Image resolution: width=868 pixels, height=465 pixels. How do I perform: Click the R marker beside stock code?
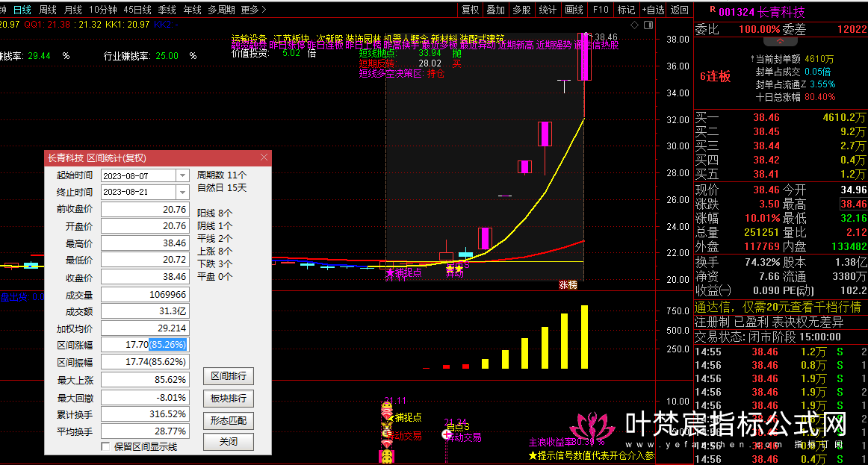tap(713, 10)
